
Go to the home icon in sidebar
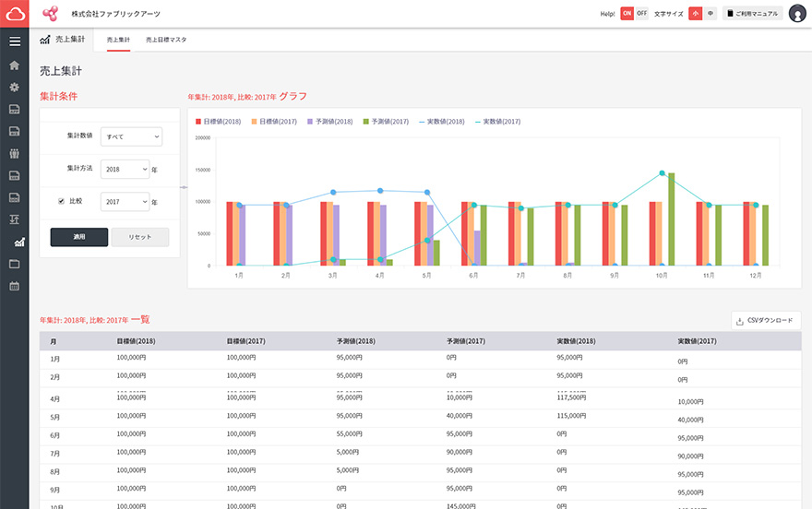point(15,65)
